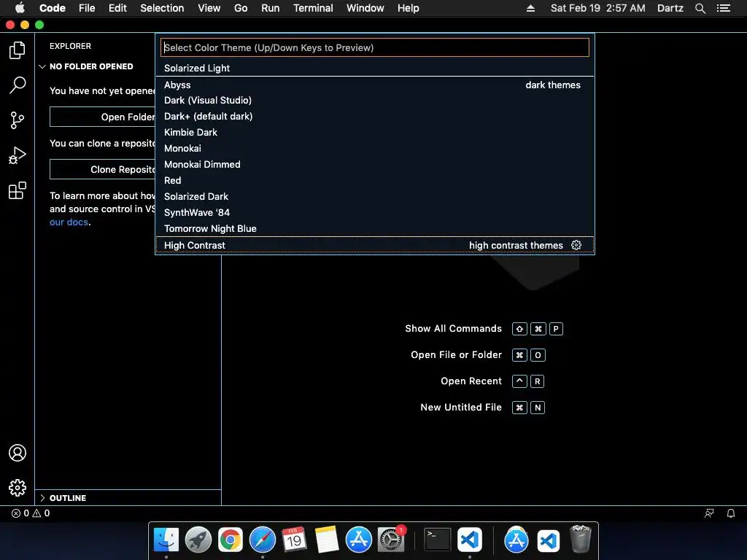Open the View menu
747x560 pixels.
209,8
